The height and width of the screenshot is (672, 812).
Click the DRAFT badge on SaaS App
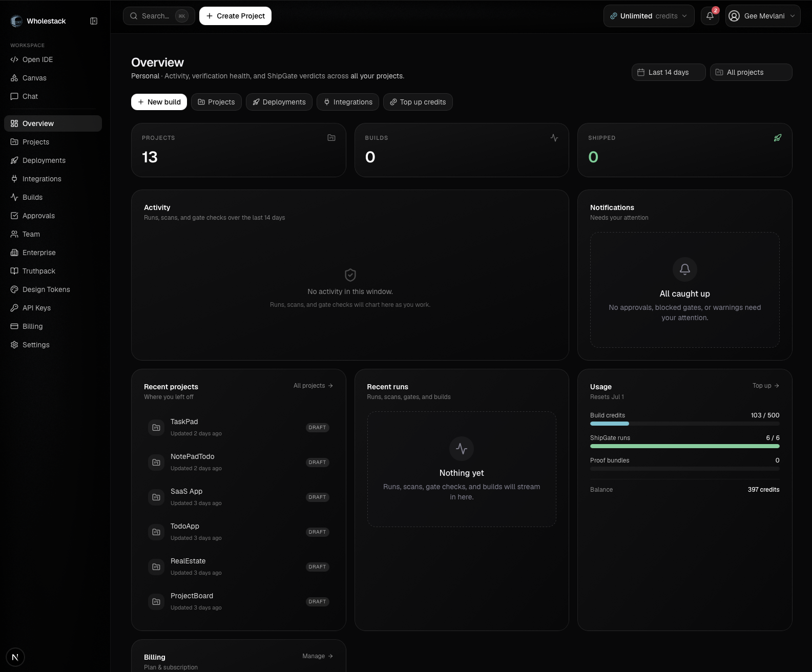(x=317, y=497)
